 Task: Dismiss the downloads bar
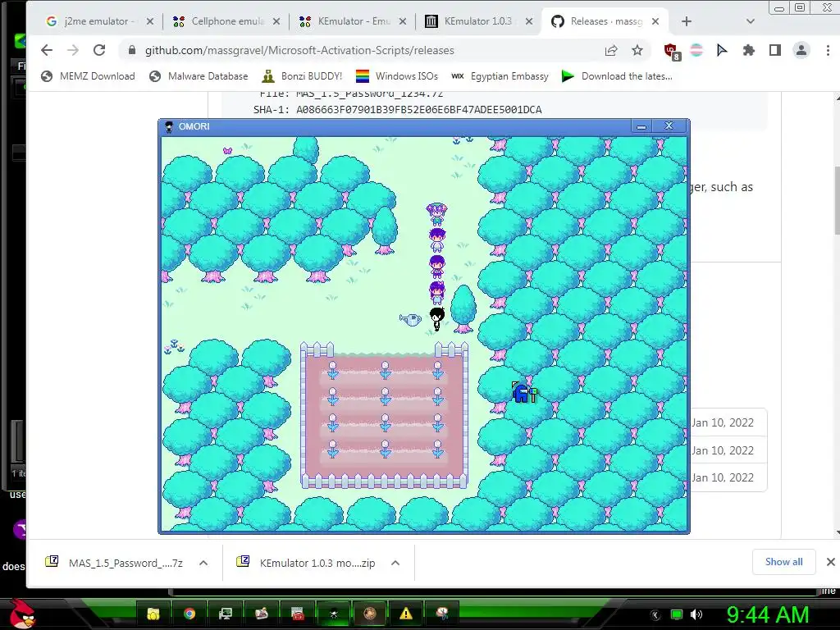pos(830,562)
